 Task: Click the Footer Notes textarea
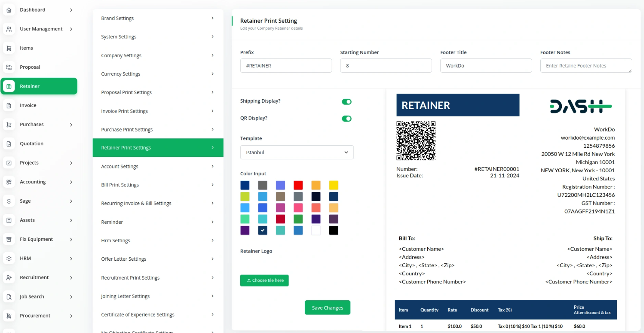(586, 66)
